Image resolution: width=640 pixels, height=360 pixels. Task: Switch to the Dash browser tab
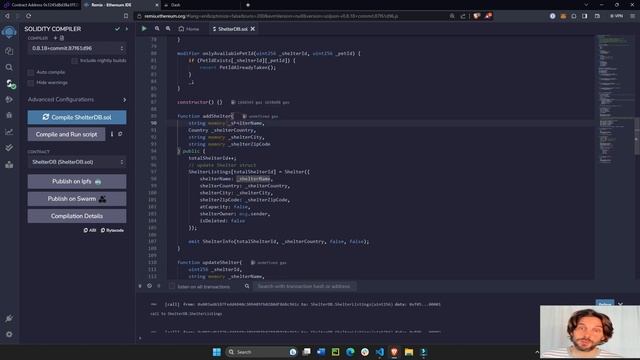click(176, 5)
